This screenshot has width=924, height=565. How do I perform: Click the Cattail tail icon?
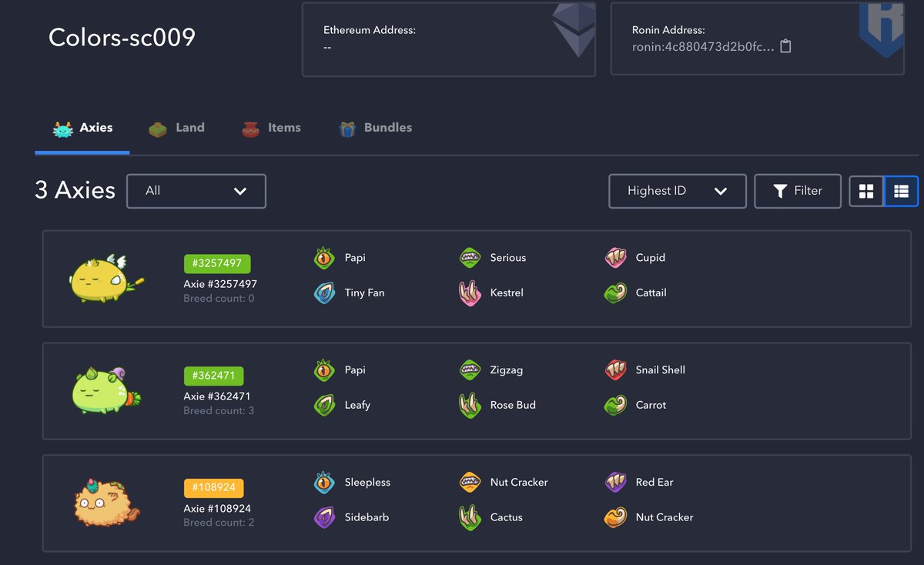(x=615, y=293)
